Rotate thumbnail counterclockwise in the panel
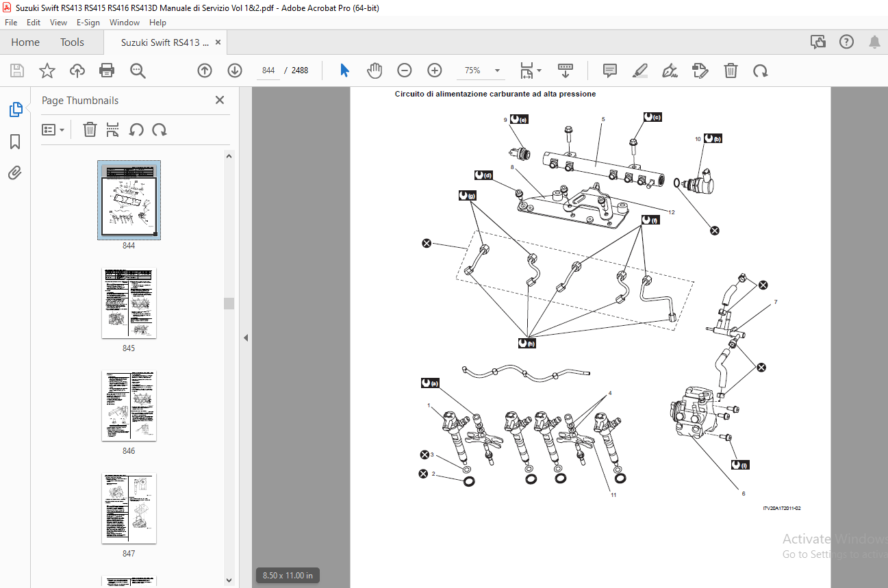 pos(136,129)
